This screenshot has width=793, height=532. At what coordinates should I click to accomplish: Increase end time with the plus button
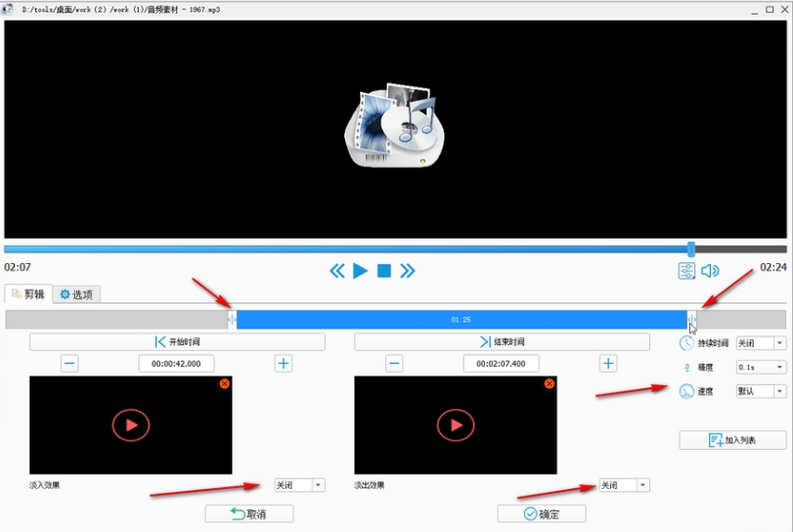point(608,364)
